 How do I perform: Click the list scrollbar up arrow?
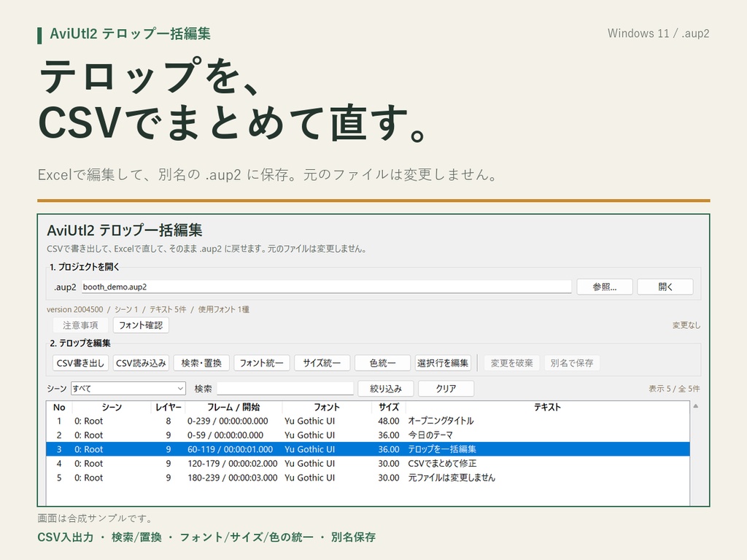pos(695,406)
